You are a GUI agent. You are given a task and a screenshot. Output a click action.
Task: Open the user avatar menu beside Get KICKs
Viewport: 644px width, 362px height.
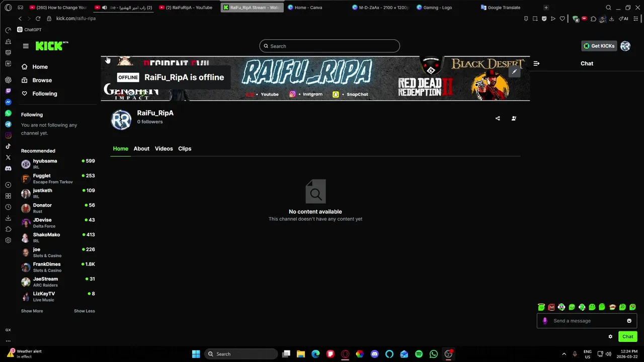click(625, 46)
